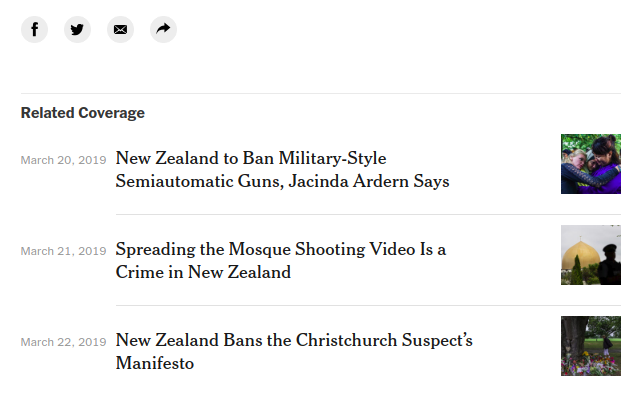Screen dimensions: 643x406
Task: Open the New Zealand semiautomatic guns ban article
Action: [283, 170]
